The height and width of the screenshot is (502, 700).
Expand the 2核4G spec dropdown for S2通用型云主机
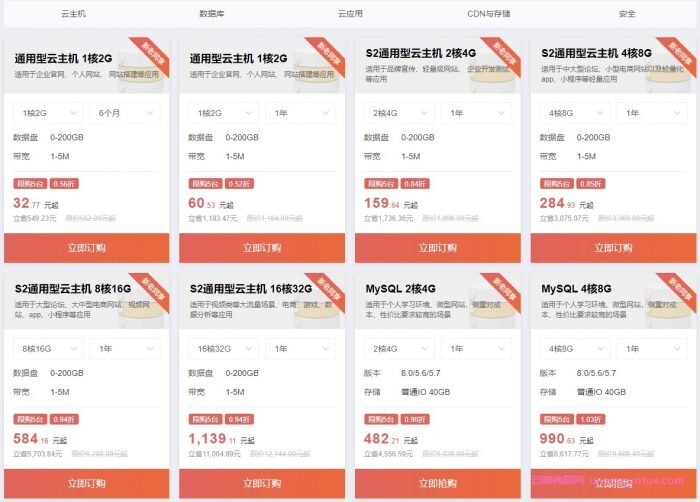pyautogui.click(x=399, y=113)
